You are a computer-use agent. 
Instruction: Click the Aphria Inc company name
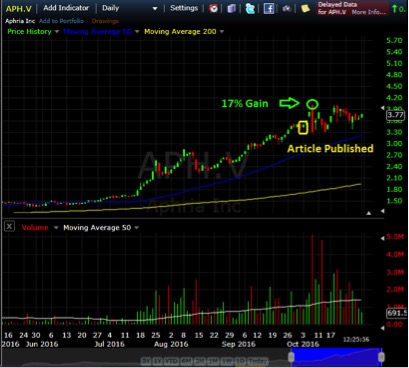pyautogui.click(x=20, y=21)
